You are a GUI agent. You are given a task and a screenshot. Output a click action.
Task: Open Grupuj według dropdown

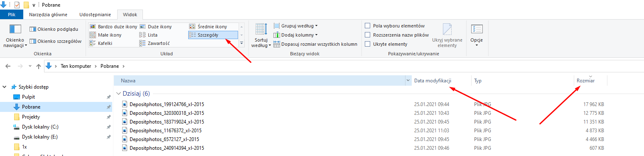[x=296, y=26]
